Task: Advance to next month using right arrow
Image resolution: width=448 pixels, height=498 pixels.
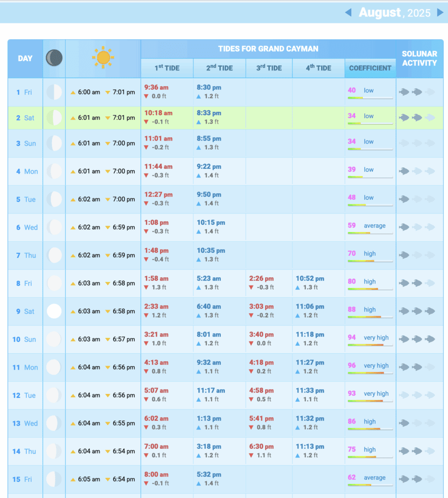Action: (x=440, y=13)
